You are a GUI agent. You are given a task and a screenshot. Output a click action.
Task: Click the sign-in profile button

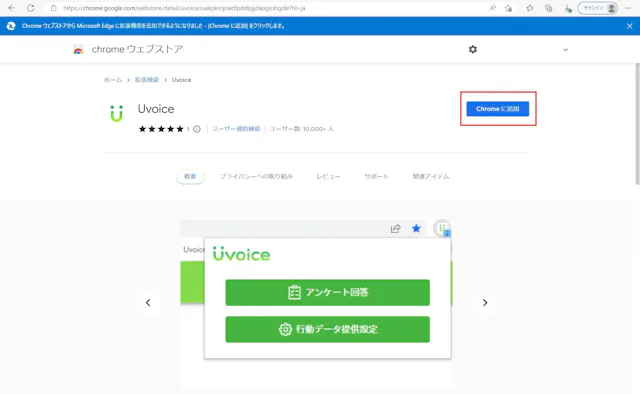click(598, 8)
